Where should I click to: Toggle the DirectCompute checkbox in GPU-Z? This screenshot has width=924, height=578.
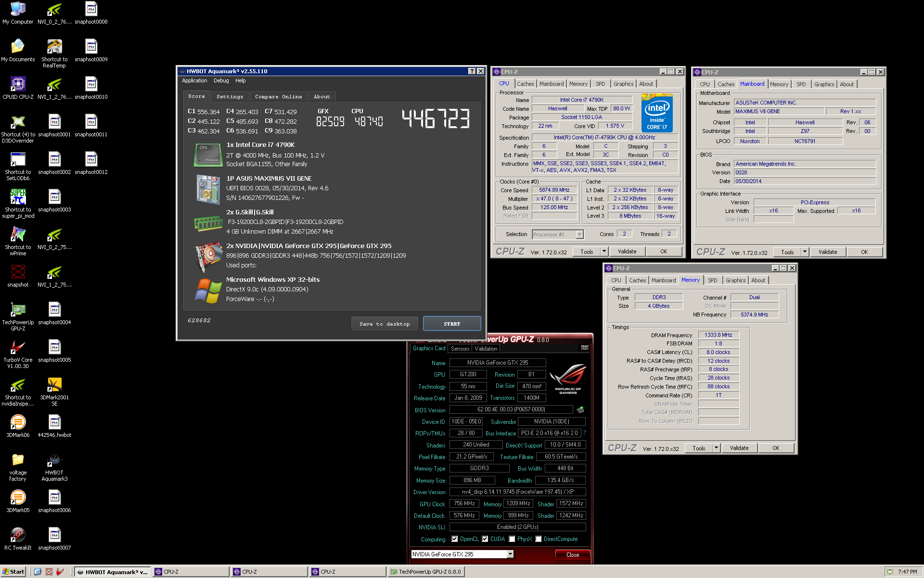click(538, 539)
